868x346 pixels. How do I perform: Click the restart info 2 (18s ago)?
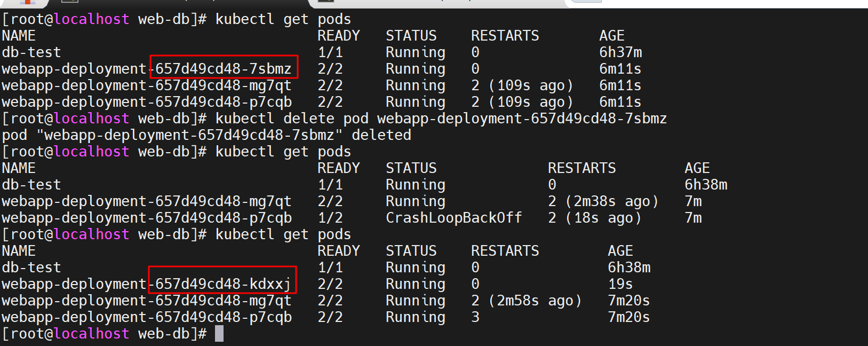pyautogui.click(x=594, y=218)
